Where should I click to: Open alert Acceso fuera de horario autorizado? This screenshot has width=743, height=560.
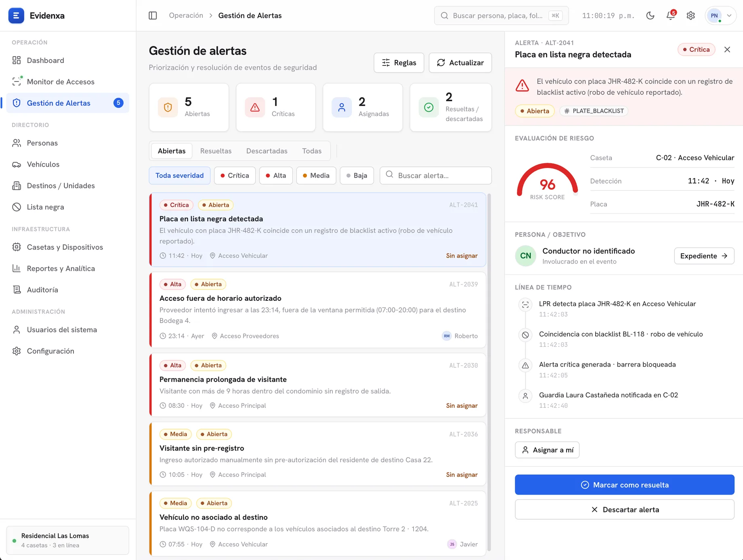tap(318, 310)
